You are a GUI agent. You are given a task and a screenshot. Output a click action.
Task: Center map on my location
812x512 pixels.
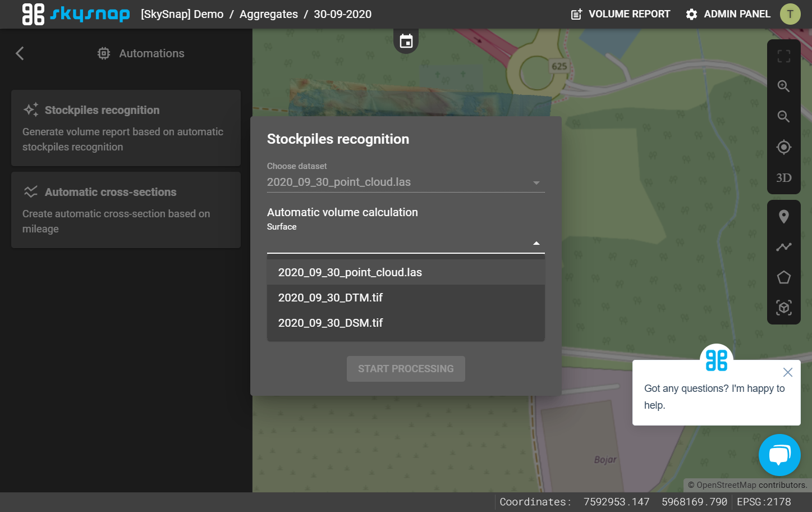click(784, 147)
